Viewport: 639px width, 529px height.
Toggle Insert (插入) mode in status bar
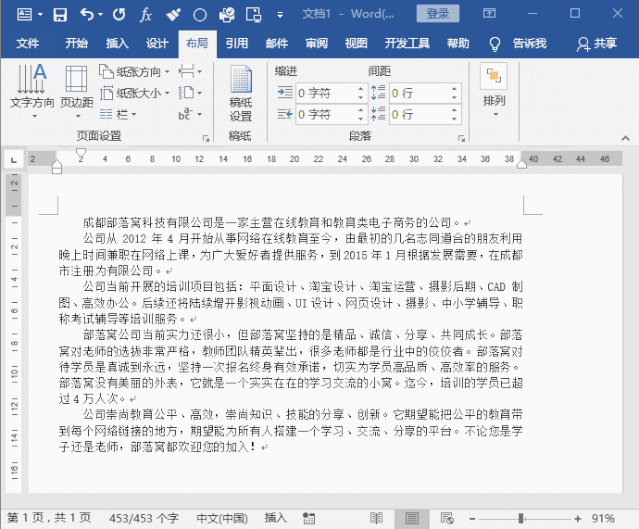(x=275, y=518)
